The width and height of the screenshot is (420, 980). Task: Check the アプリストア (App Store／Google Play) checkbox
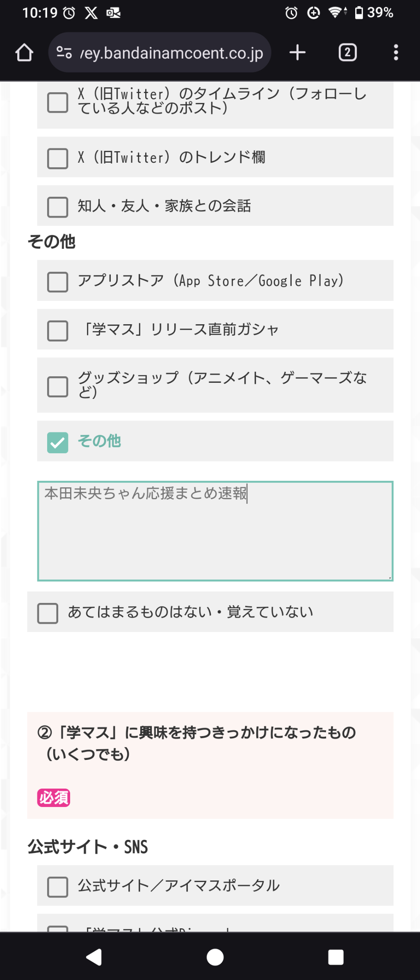[58, 282]
